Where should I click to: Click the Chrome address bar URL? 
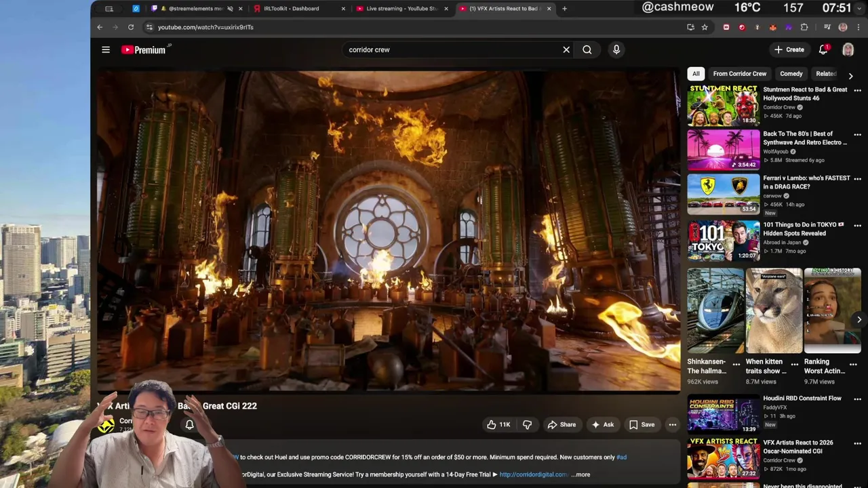pos(205,27)
